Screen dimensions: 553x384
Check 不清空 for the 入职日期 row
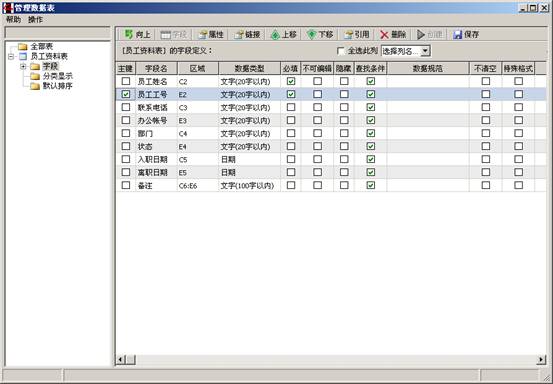pyautogui.click(x=486, y=159)
